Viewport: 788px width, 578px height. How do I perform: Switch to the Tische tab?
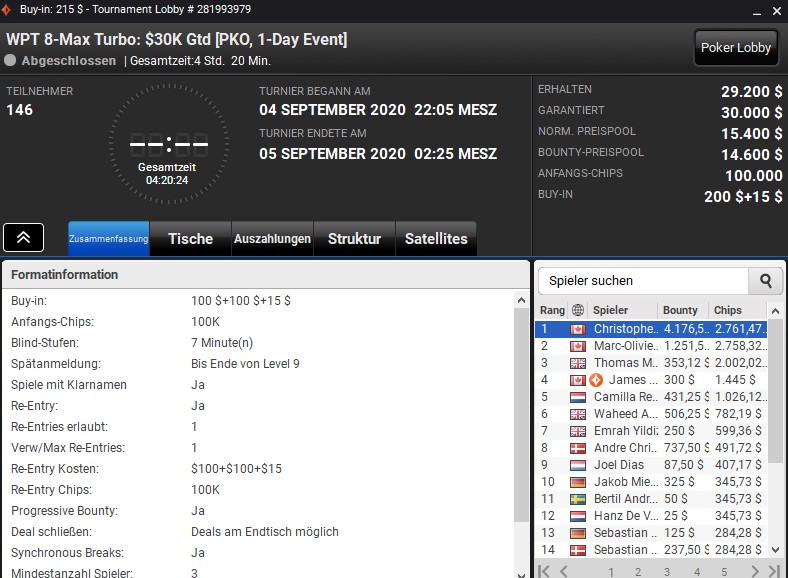[190, 238]
